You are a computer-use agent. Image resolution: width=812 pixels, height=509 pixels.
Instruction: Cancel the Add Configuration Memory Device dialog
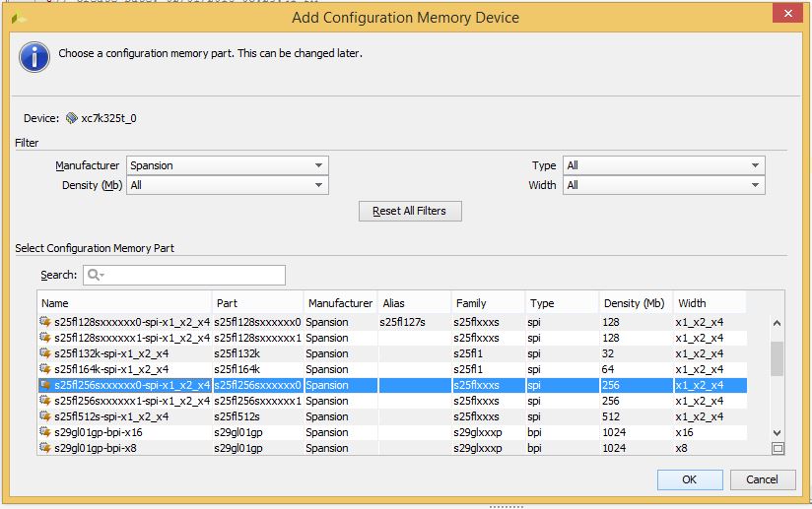pyautogui.click(x=763, y=479)
